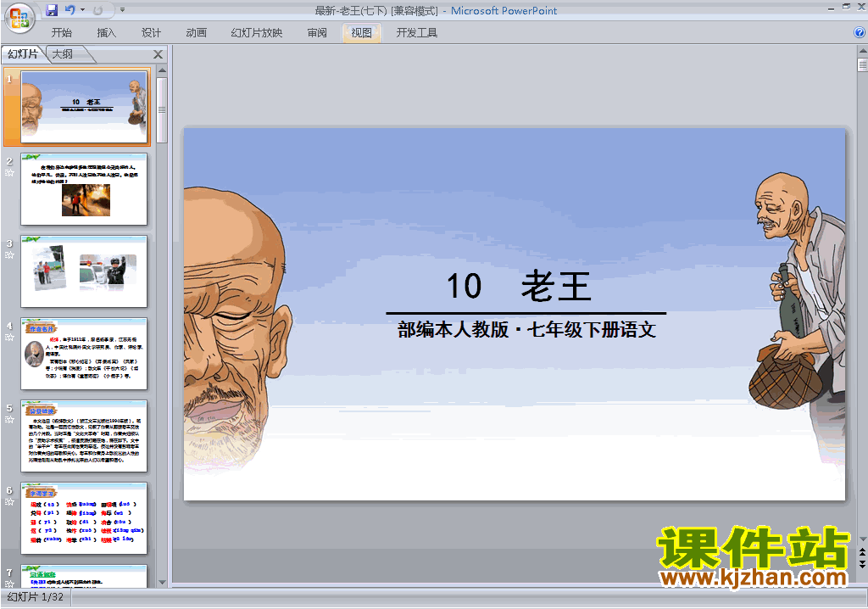
Task: Click Previous Slide double-arrow button
Action: point(862,552)
